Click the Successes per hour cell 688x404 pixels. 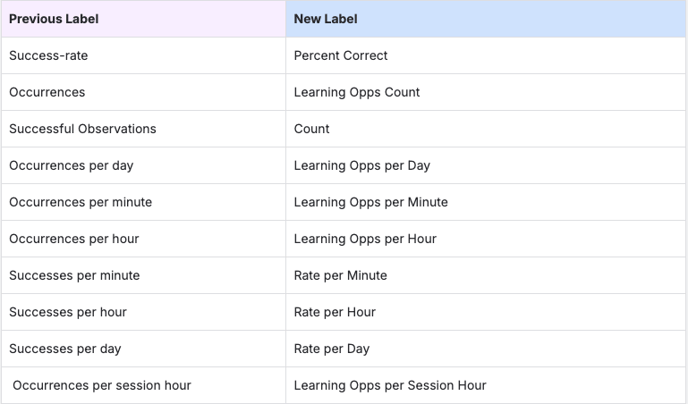pyautogui.click(x=68, y=312)
